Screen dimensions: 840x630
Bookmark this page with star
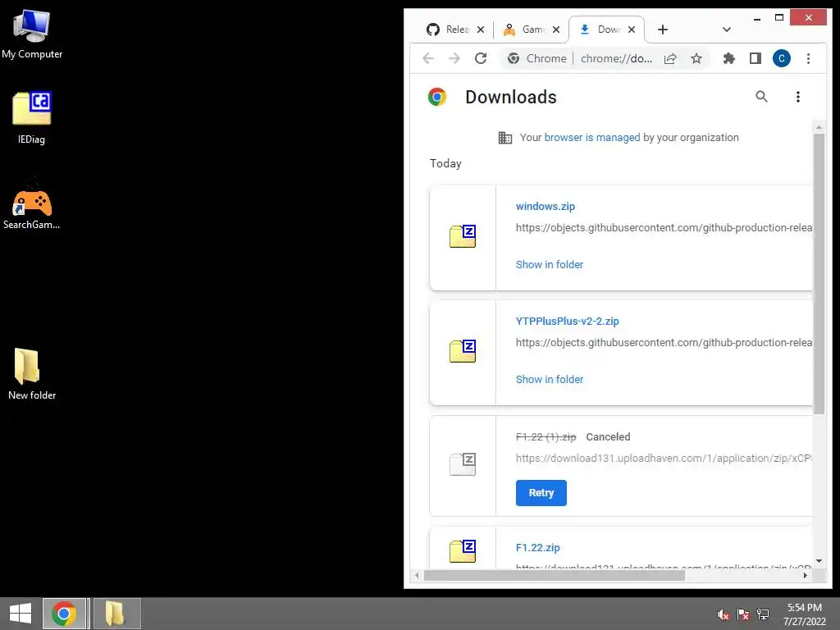(x=696, y=58)
